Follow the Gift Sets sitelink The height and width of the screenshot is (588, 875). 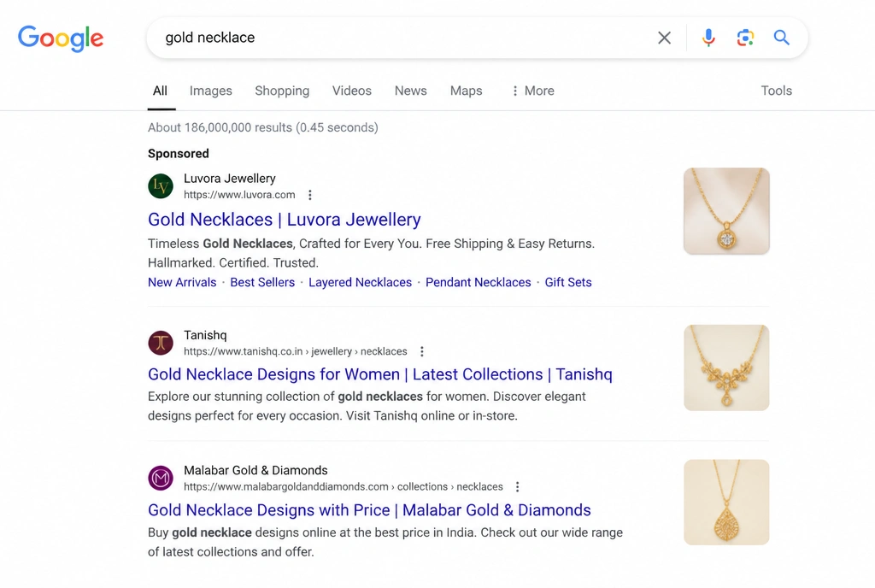(x=568, y=282)
